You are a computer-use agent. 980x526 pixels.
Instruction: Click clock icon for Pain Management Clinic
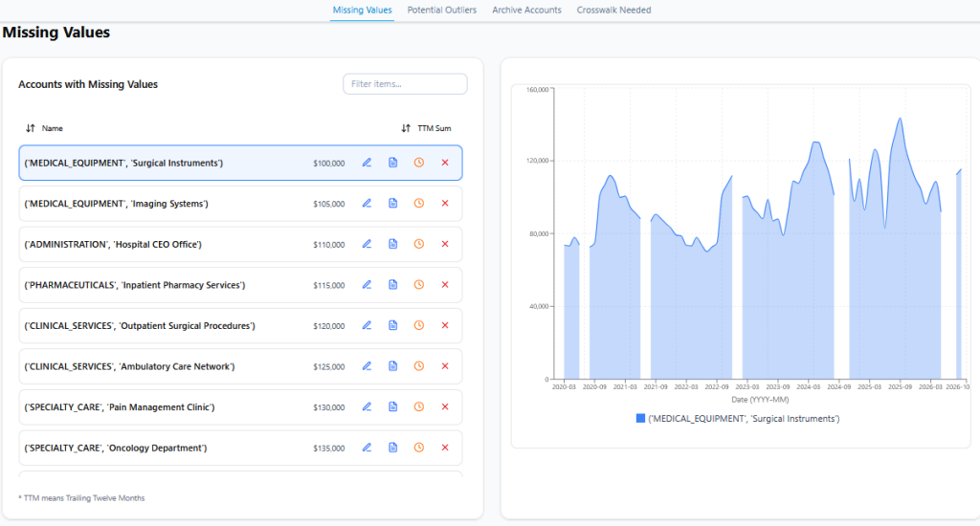pyautogui.click(x=419, y=406)
